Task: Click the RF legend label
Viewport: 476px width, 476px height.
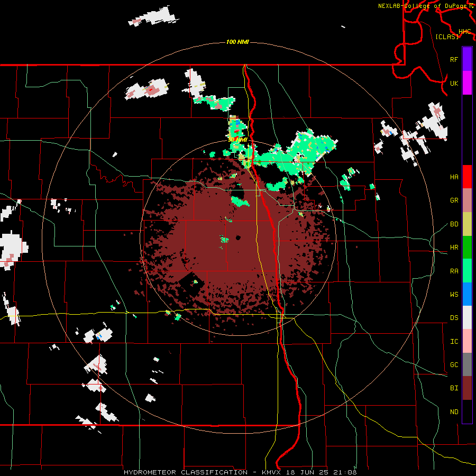Action: 454,59
